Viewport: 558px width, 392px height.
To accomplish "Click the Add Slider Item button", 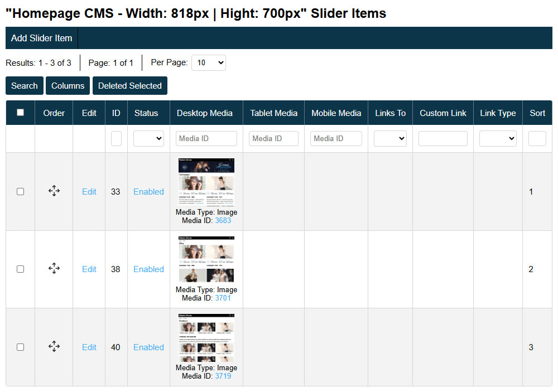I will pyautogui.click(x=42, y=38).
